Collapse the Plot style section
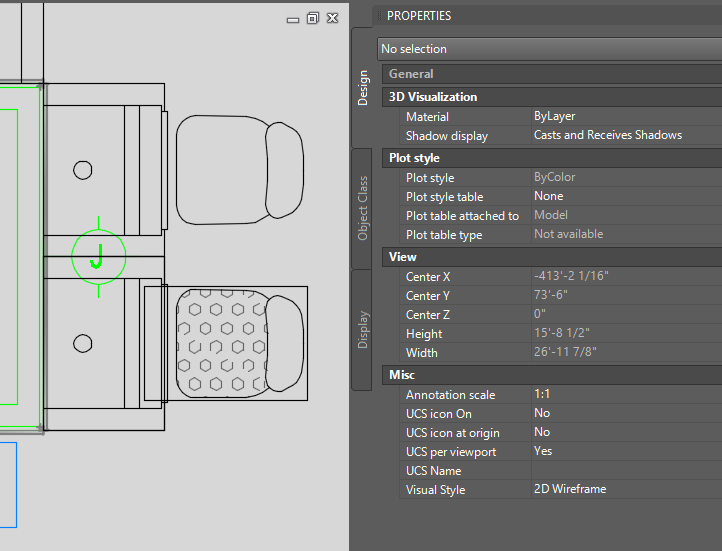Image resolution: width=722 pixels, height=551 pixels. tap(552, 158)
